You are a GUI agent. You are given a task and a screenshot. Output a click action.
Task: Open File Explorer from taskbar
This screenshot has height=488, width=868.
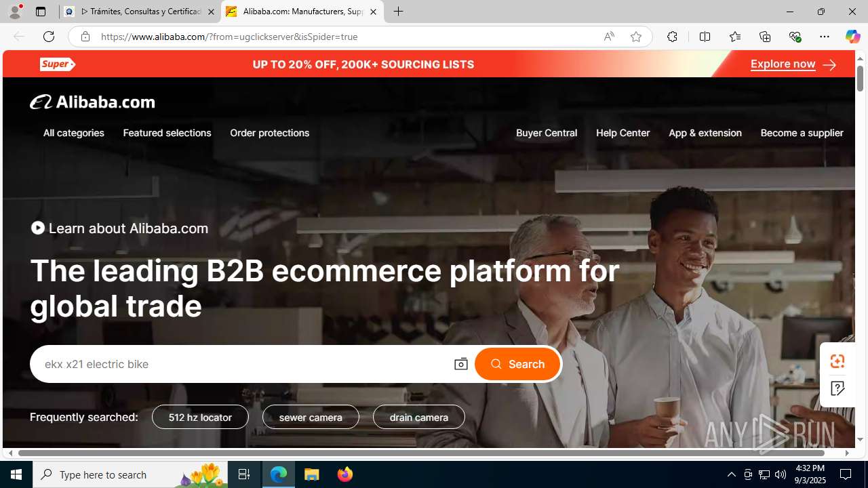[312, 474]
